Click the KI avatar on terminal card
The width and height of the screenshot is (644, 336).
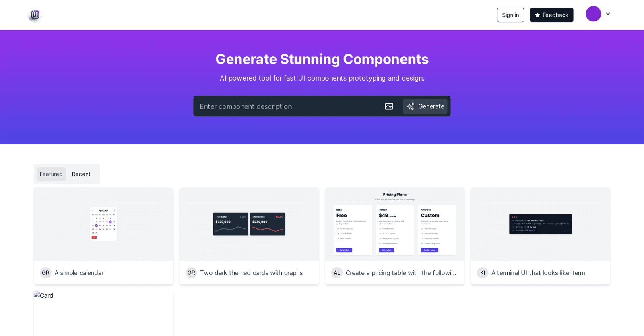point(482,273)
